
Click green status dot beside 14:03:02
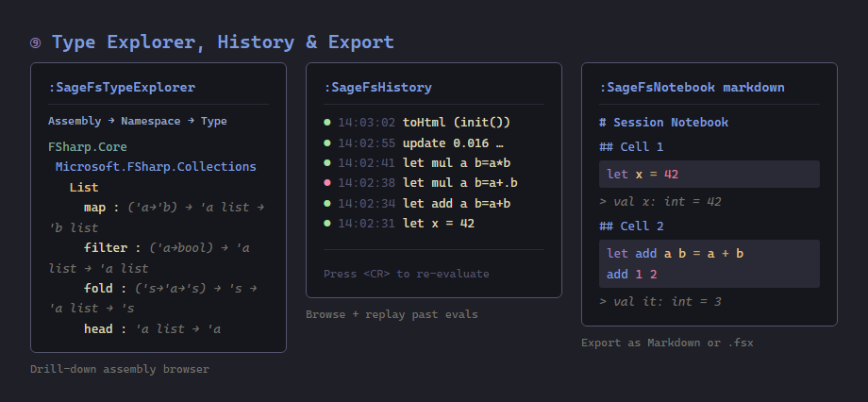tap(327, 123)
